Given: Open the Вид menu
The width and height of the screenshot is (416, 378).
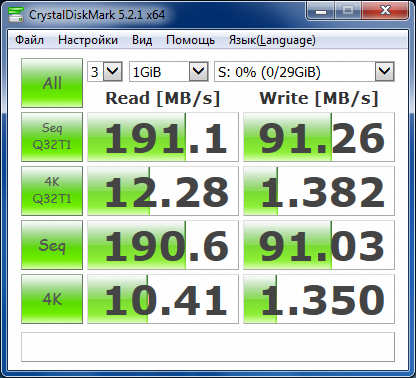Looking at the screenshot, I should (x=142, y=40).
